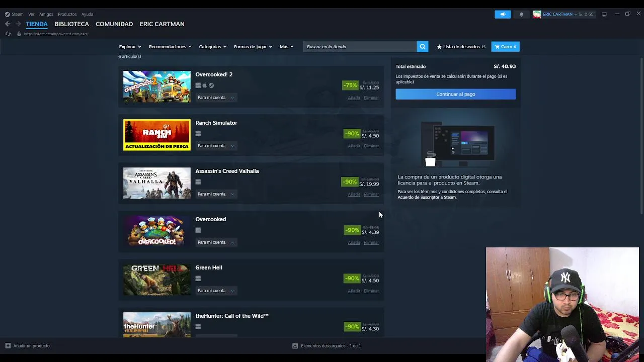Open the Recomendaciones dropdown
The height and width of the screenshot is (362, 644).
coord(170,47)
